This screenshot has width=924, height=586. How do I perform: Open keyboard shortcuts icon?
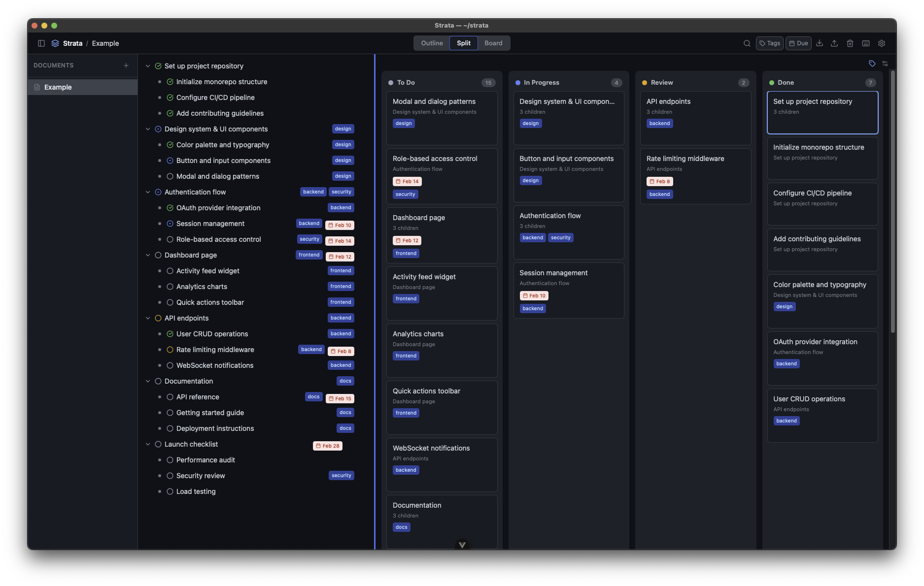coord(866,43)
